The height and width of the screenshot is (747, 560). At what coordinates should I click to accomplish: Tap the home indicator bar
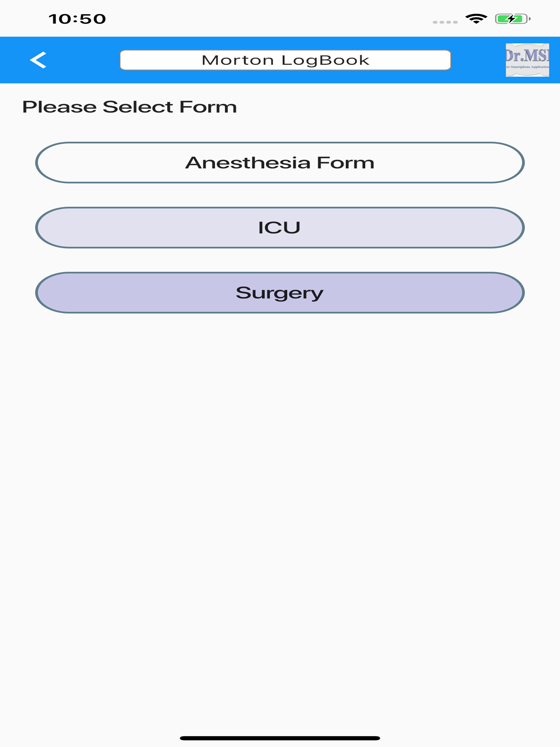click(x=280, y=738)
